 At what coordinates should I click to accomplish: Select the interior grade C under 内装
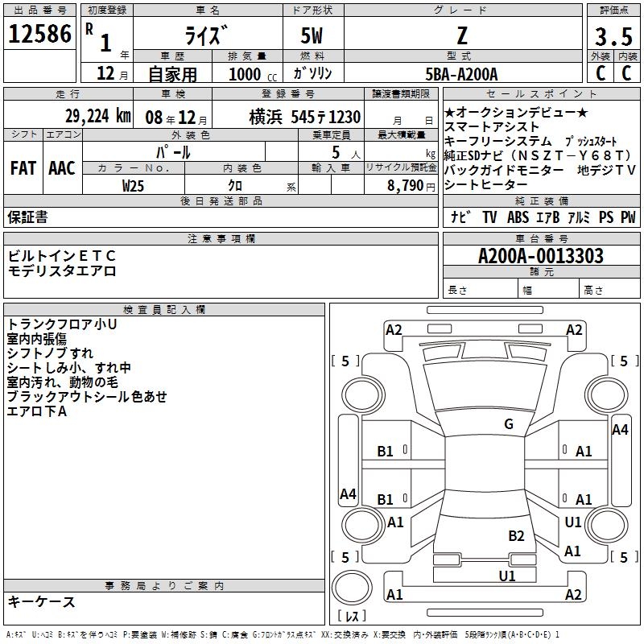point(626,73)
